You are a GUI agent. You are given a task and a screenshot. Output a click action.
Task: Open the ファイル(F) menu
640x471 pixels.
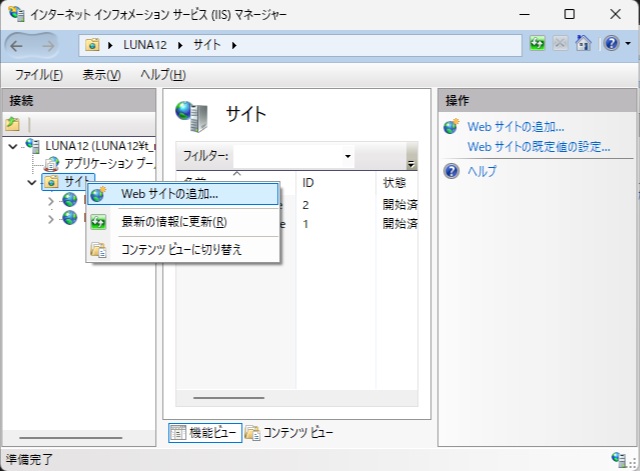(39, 75)
